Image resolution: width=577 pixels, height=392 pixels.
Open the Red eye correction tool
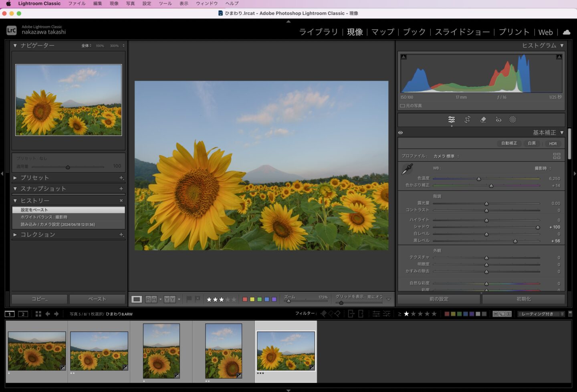click(498, 119)
